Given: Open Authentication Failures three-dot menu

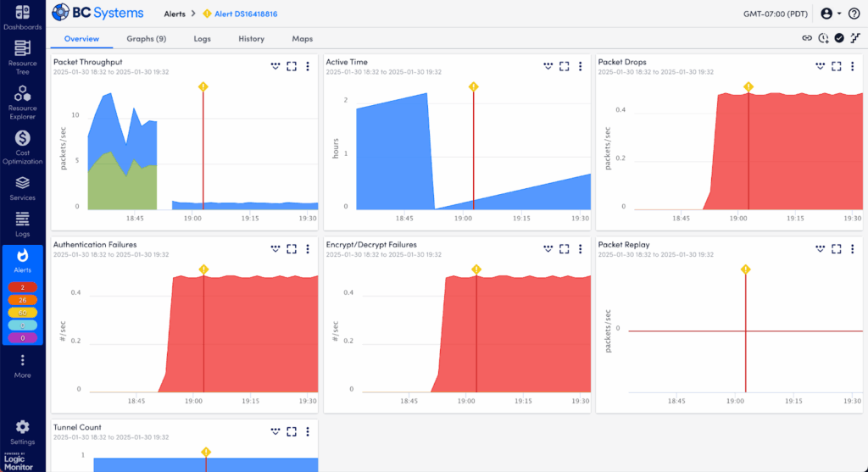Looking at the screenshot, I should pyautogui.click(x=308, y=249).
